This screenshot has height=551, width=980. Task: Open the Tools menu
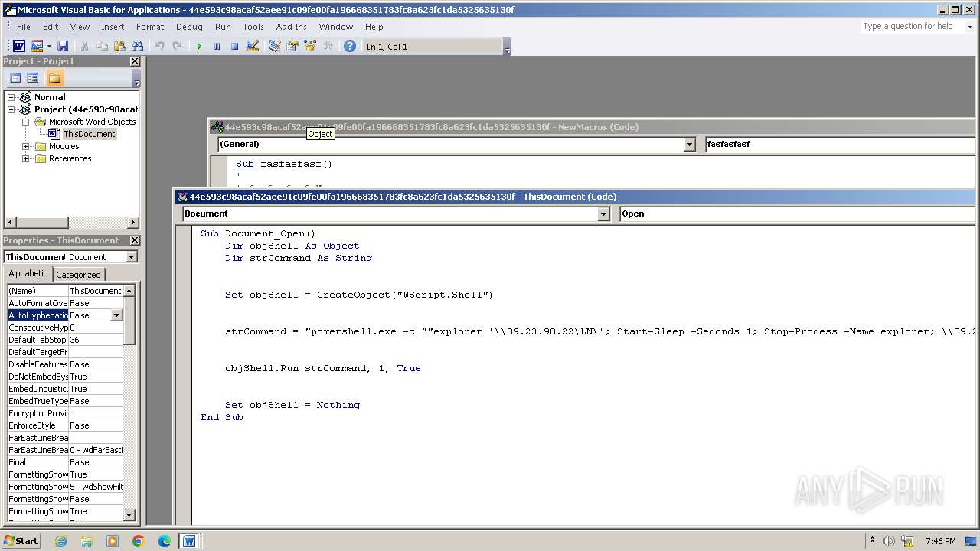click(253, 27)
